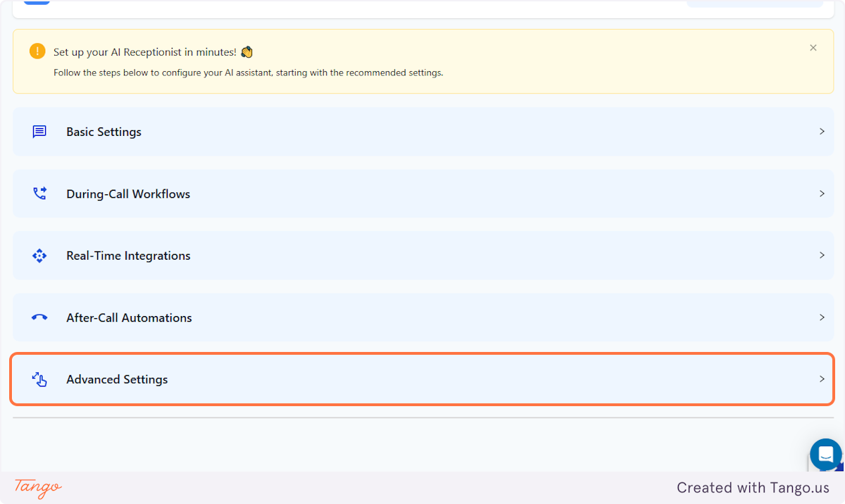Click the After-Call Automations handset icon
Viewport: 845px width, 504px height.
tap(39, 317)
